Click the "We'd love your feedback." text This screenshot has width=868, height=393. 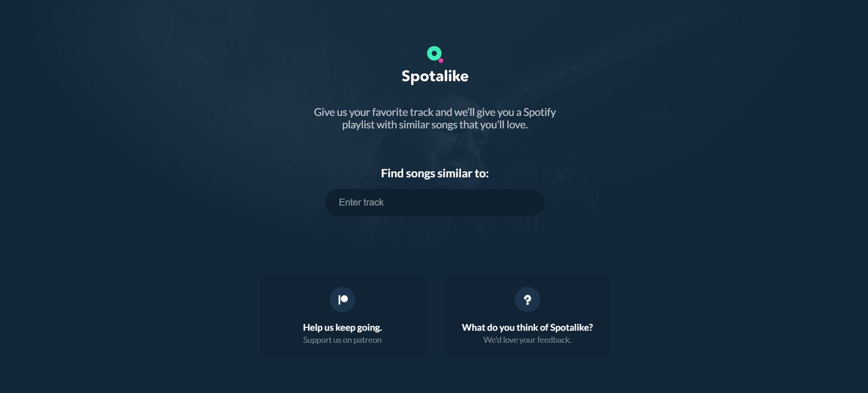click(x=527, y=340)
